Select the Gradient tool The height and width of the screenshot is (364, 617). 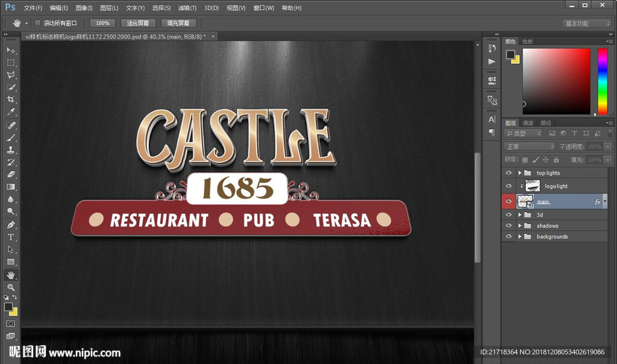tap(11, 187)
